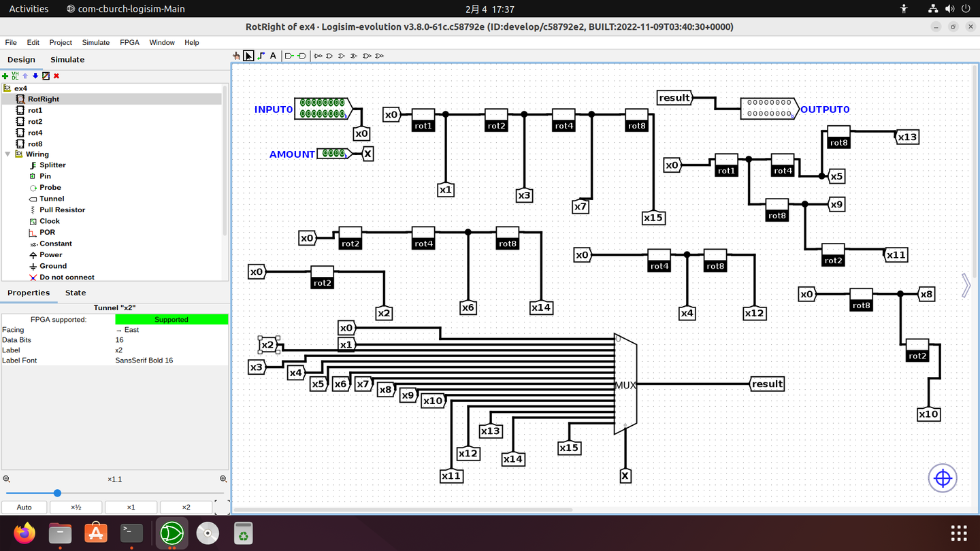Screen dimensions: 980x551
Task: Select the OR gate tool
Action: 341,56
